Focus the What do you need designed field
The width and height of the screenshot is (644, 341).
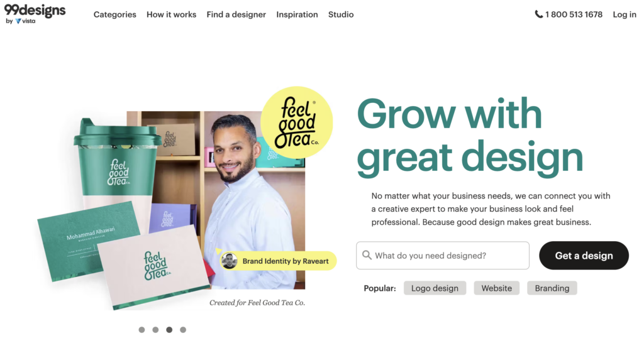pos(443,255)
